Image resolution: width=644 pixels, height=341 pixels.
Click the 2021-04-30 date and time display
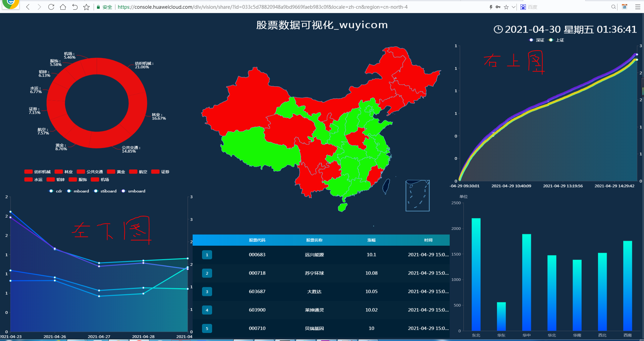(565, 30)
